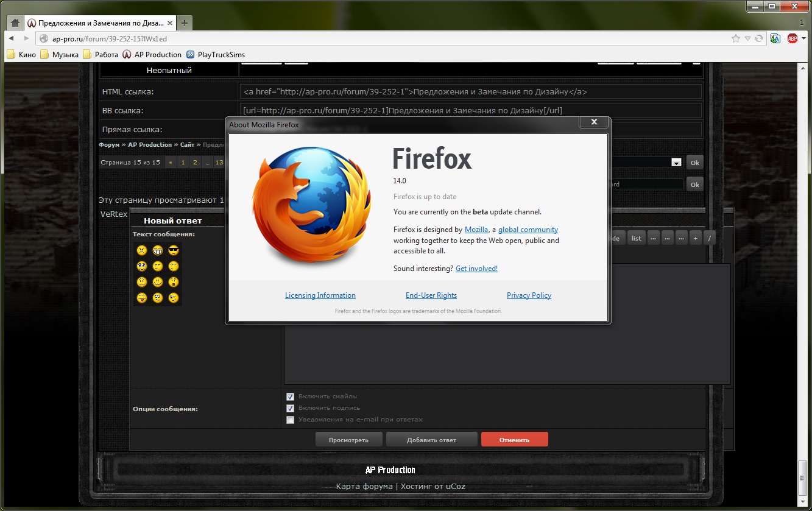Insert the sunglasses cool emoticon
This screenshot has width=812, height=511.
174,250
